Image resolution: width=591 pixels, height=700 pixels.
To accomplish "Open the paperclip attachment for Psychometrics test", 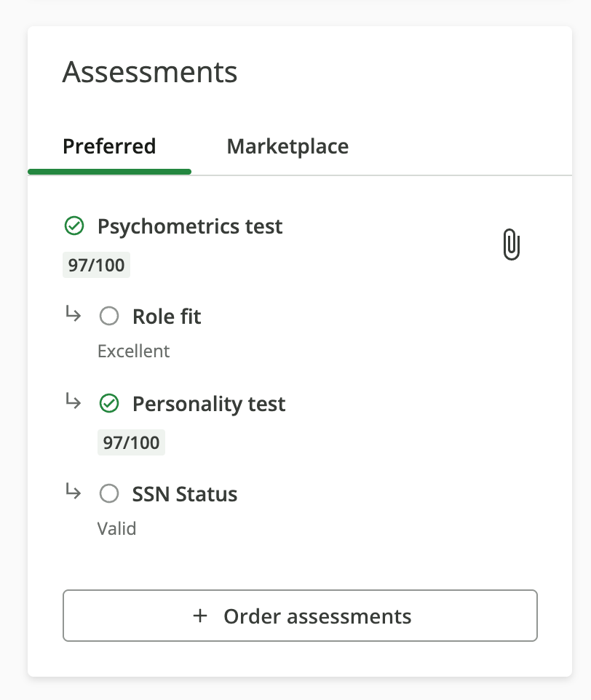I will click(x=512, y=244).
